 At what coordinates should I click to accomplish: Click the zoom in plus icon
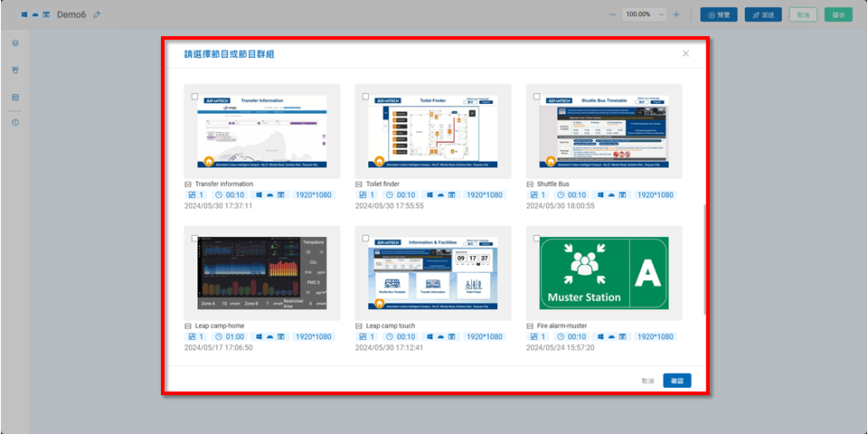point(676,14)
